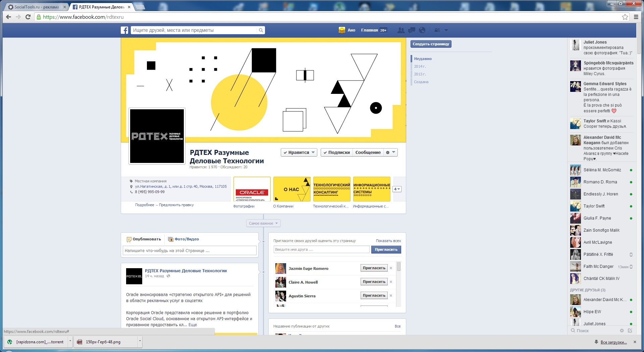
Task: Select the Фото/Видео composer tab
Action: click(183, 239)
